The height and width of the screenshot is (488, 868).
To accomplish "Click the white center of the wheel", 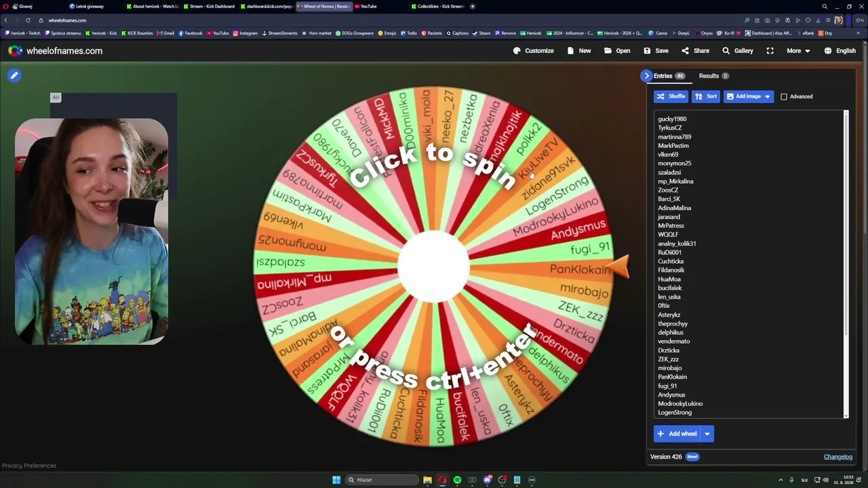I will click(x=433, y=267).
